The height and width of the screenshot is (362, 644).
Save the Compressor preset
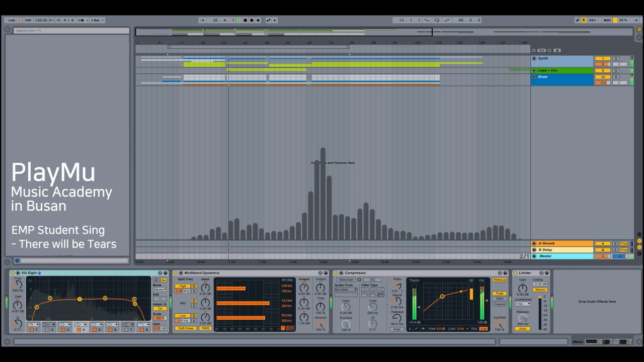pos(505,273)
